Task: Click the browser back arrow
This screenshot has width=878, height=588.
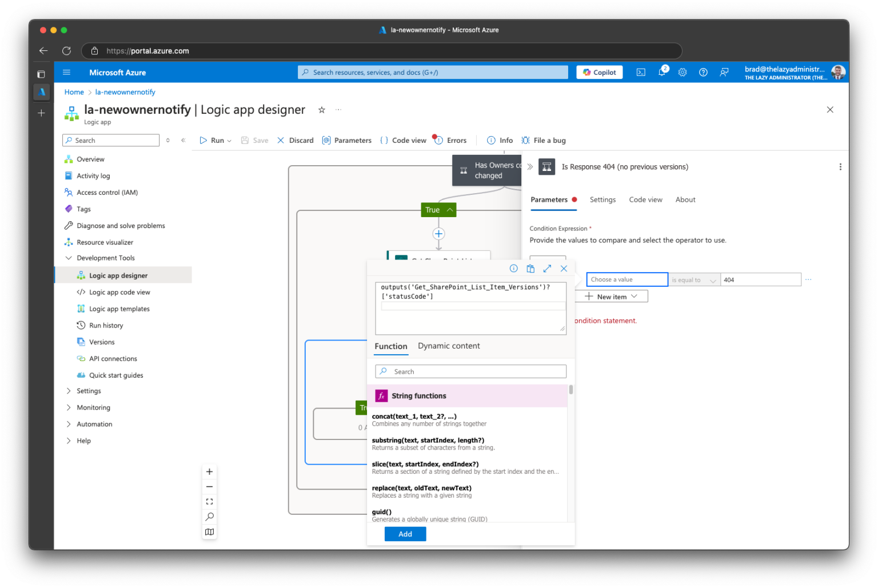Action: (x=43, y=51)
